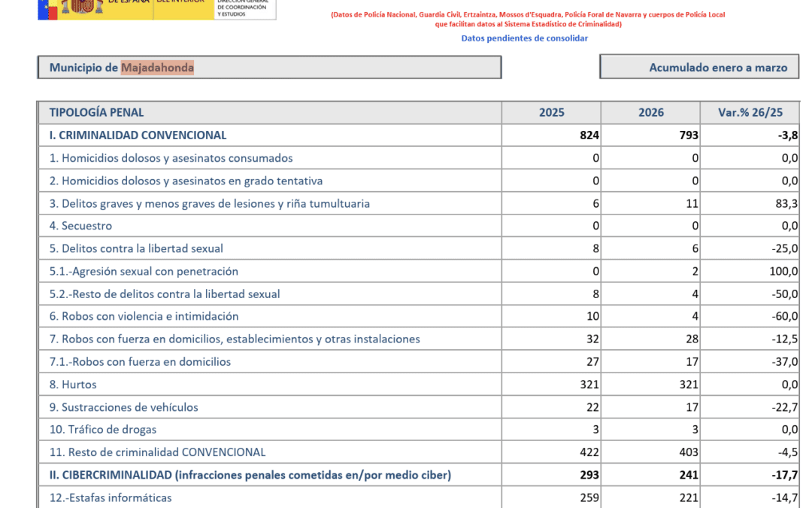Image resolution: width=812 pixels, height=508 pixels.
Task: Click variation -3,8 in Criminalidad convencional row
Action: pos(788,135)
